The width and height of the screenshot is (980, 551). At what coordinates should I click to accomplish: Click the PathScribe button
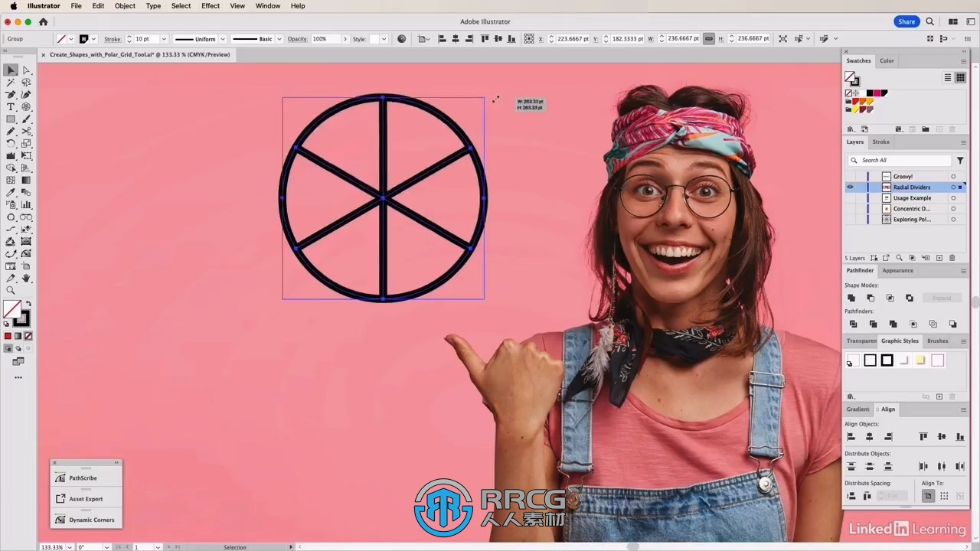pyautogui.click(x=86, y=478)
